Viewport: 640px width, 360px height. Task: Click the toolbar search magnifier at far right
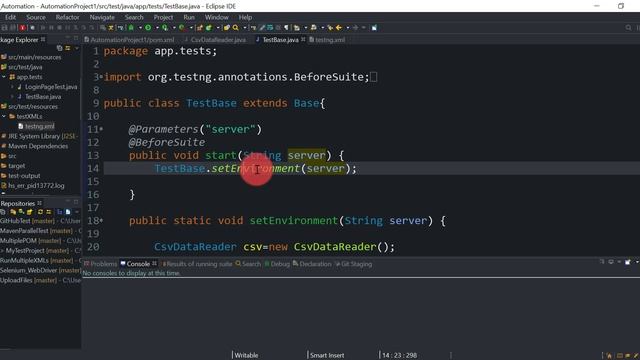pos(628,28)
